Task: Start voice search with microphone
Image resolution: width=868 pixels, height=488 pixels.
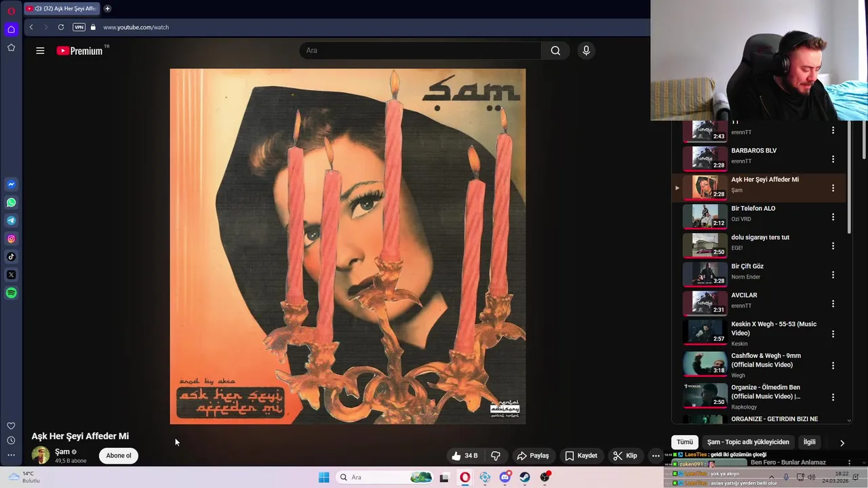Action: coord(587,50)
